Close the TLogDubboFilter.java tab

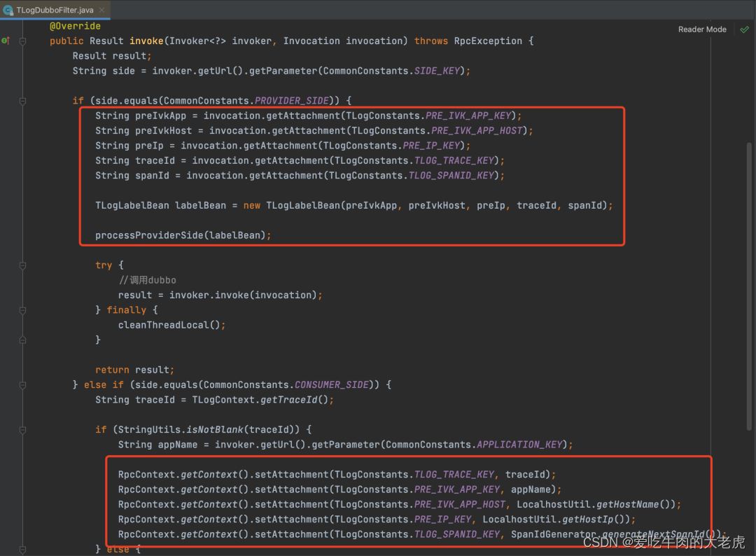coord(101,10)
